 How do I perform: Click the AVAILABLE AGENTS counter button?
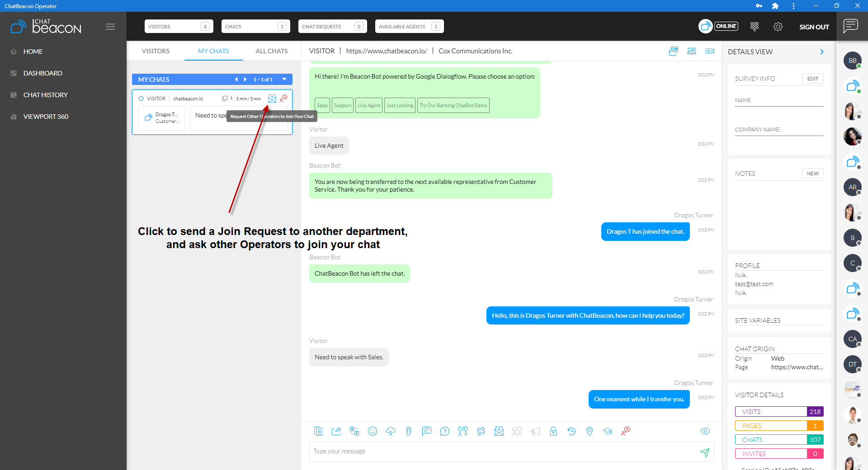tap(409, 26)
